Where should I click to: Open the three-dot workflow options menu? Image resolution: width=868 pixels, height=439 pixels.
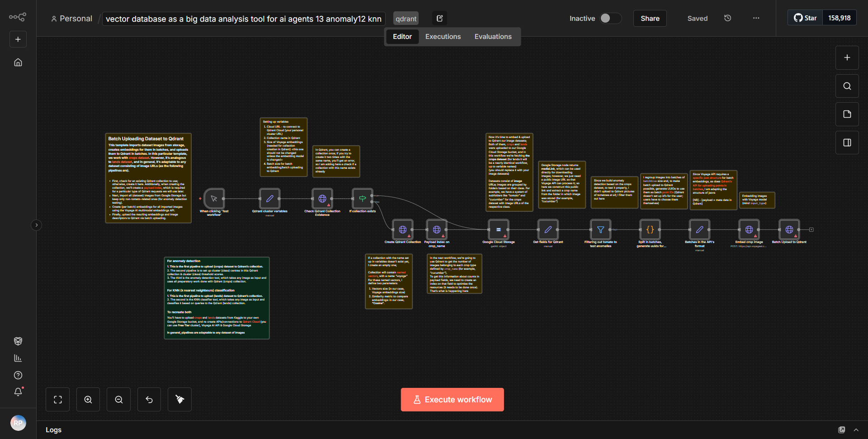click(x=756, y=18)
